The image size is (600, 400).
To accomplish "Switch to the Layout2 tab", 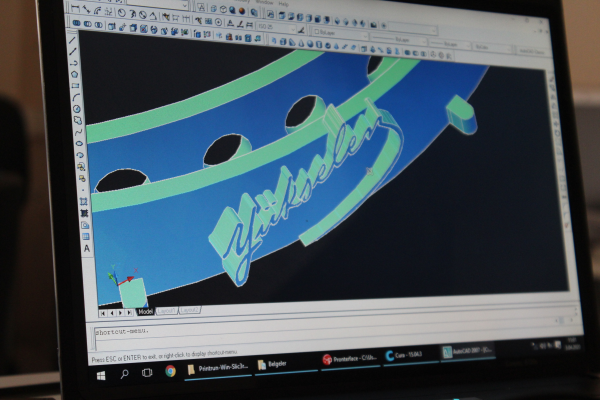I will point(190,309).
